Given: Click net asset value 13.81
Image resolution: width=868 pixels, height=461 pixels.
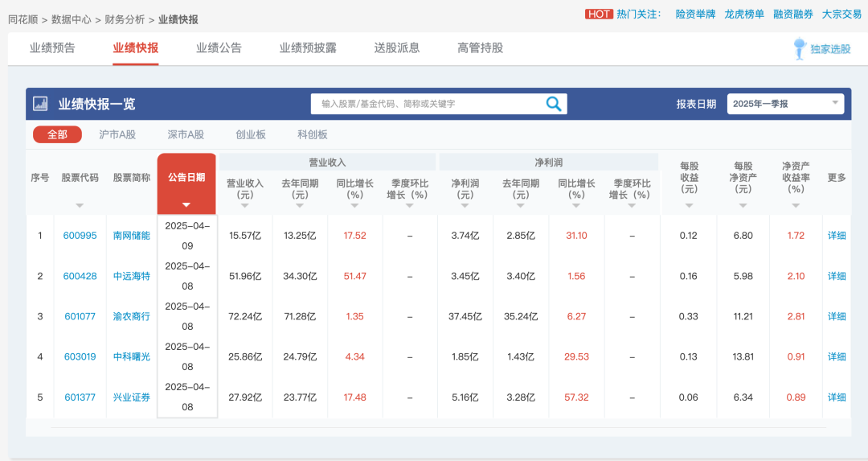Looking at the screenshot, I should 743,357.
